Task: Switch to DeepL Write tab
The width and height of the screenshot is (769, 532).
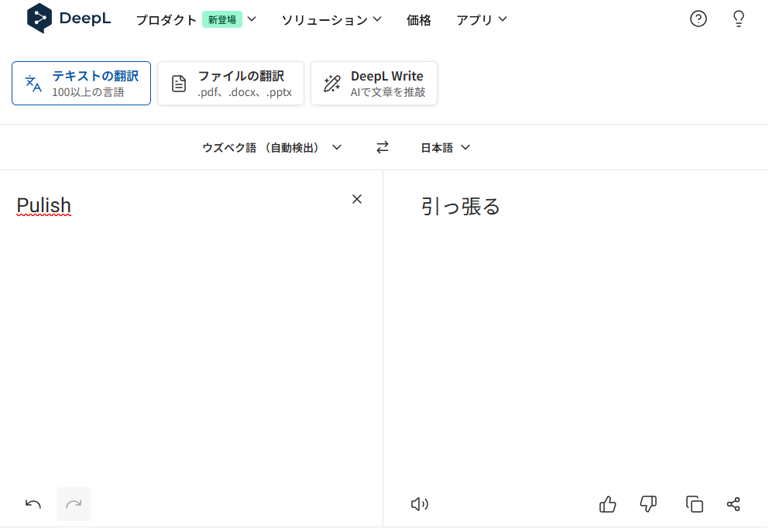Action: point(374,84)
